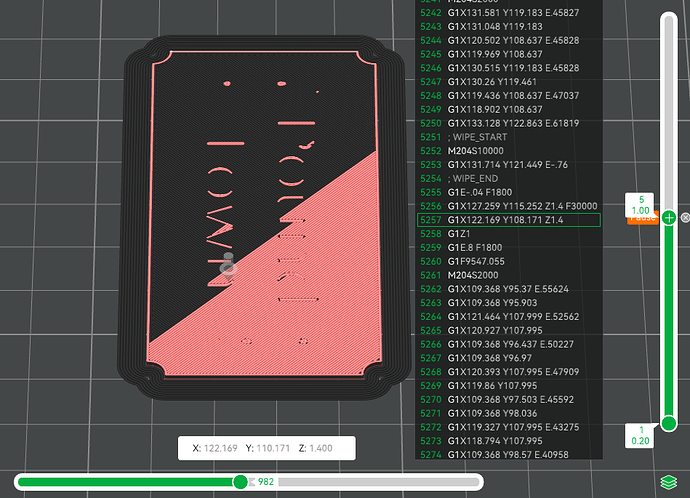Image resolution: width=690 pixels, height=498 pixels.
Task: Select G-code line 5249 G1X118.902 Y108.637
Action: (509, 110)
